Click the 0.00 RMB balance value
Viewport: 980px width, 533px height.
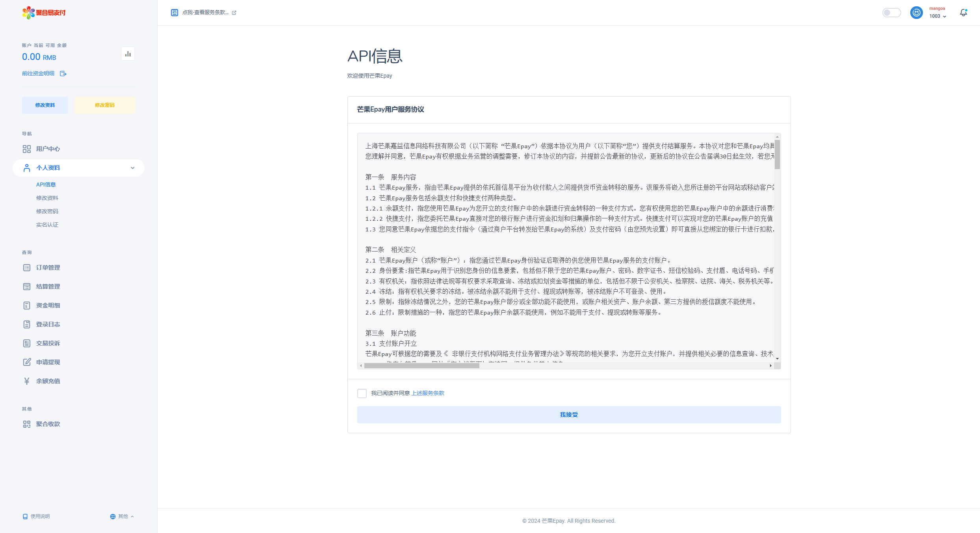tap(39, 57)
